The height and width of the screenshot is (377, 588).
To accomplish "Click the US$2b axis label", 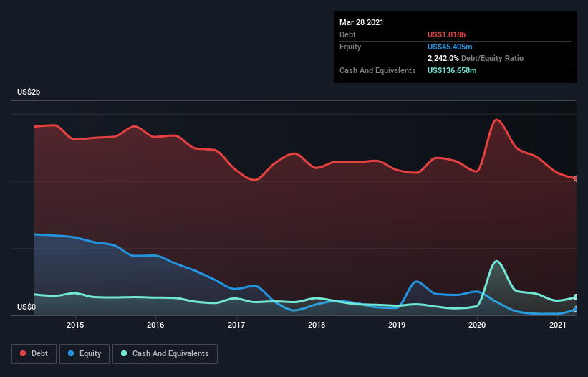I will pos(29,92).
